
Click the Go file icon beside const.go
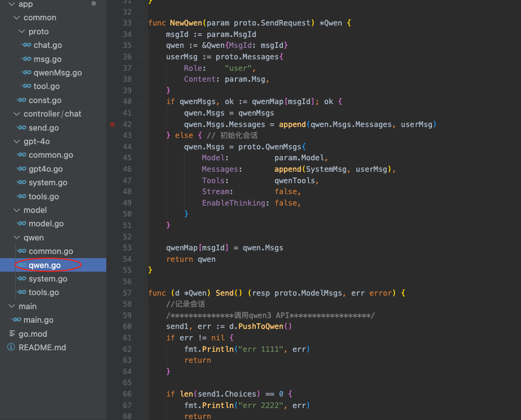pyautogui.click(x=21, y=100)
